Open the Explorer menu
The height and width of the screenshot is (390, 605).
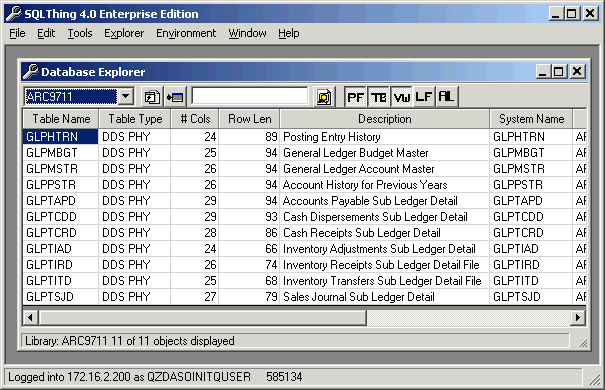tap(124, 34)
